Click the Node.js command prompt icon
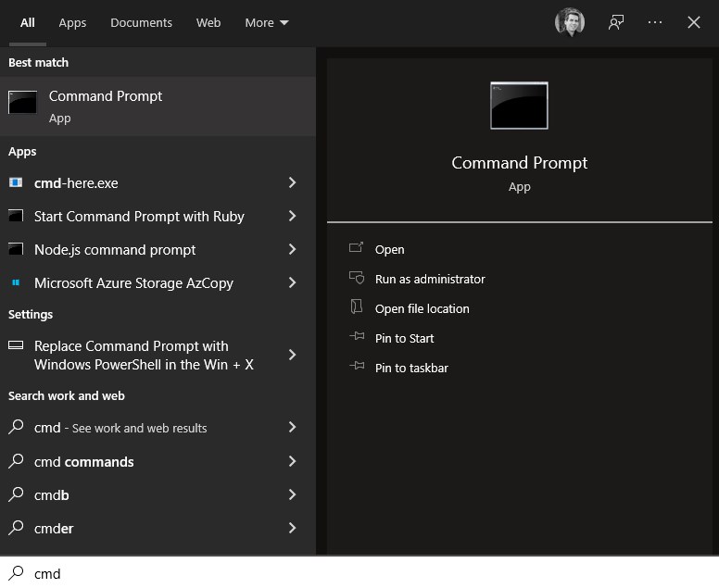The width and height of the screenshot is (719, 588). (x=16, y=250)
